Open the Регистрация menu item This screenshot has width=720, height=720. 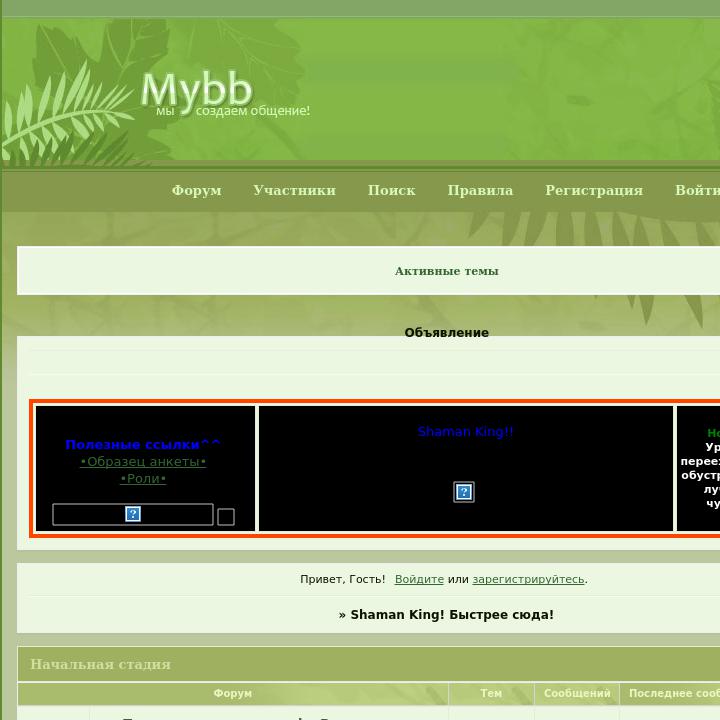pos(594,190)
